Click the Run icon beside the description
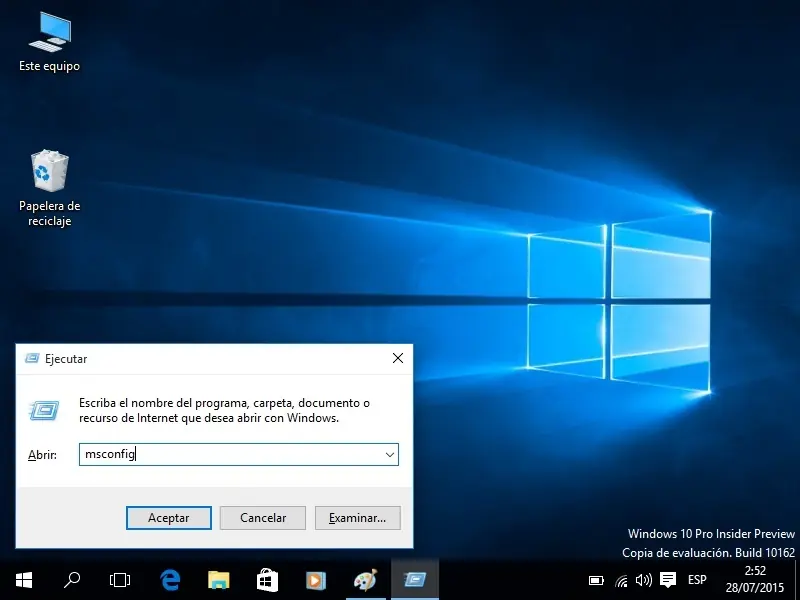Image resolution: width=800 pixels, height=600 pixels. tap(44, 411)
